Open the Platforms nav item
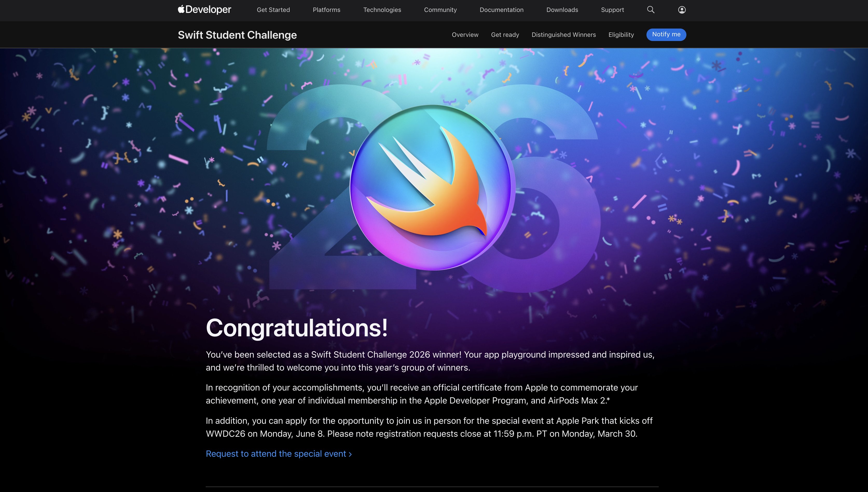The width and height of the screenshot is (868, 492). 326,10
